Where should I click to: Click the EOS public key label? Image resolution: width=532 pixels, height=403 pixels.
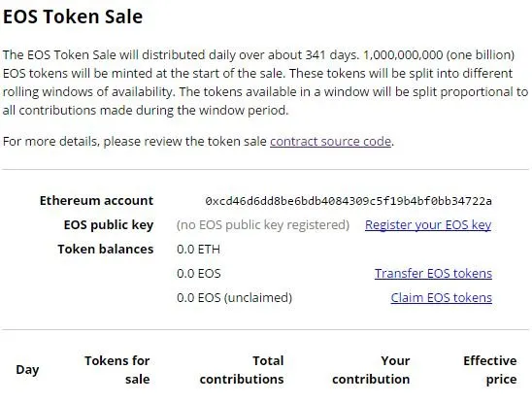click(x=109, y=225)
